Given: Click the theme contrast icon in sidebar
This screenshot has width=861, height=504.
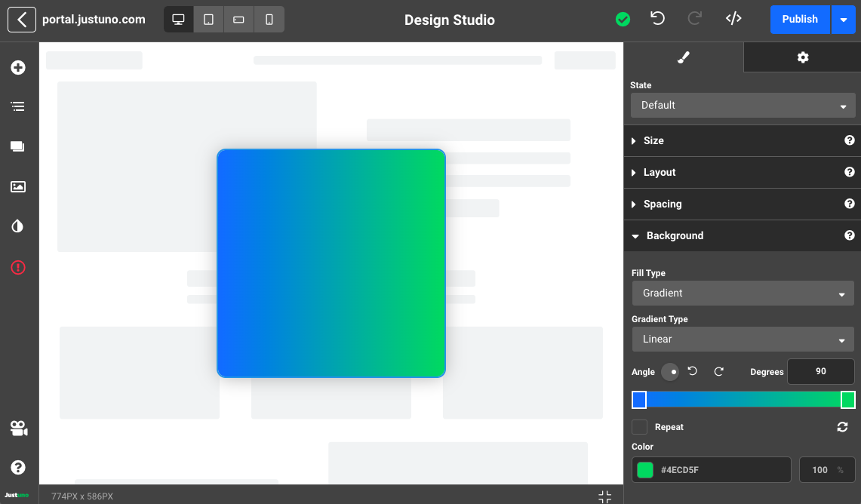Looking at the screenshot, I should pyautogui.click(x=18, y=226).
